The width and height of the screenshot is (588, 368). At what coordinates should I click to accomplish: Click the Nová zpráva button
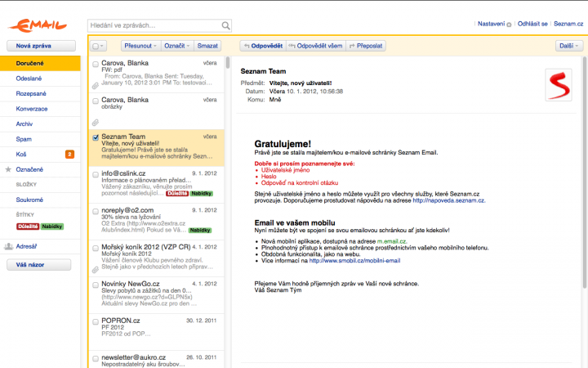(x=42, y=46)
